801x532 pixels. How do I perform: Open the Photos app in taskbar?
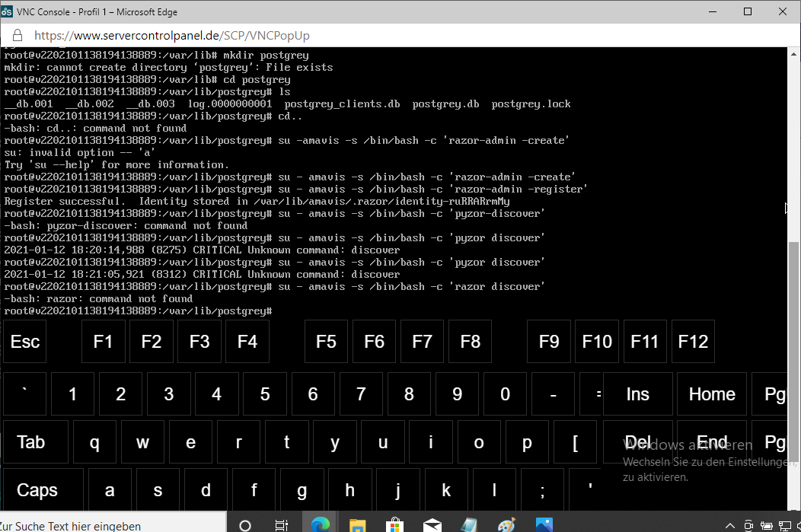544,524
